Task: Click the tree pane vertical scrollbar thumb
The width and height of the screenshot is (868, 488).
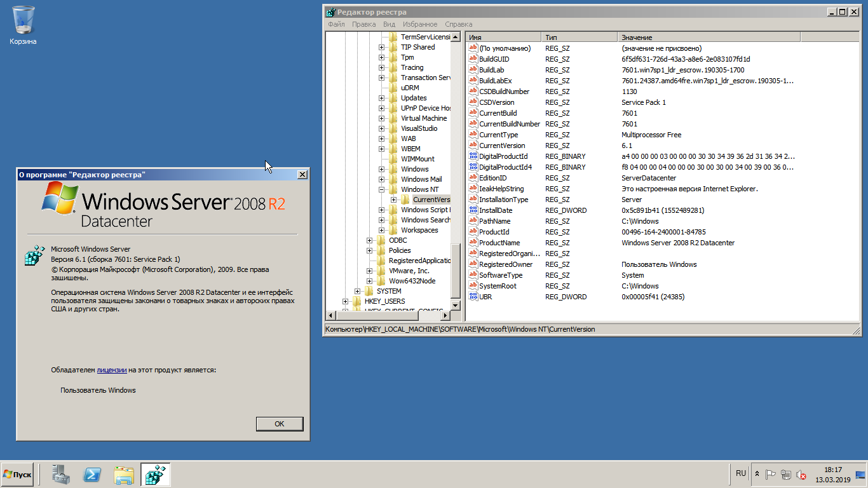Action: coord(455,270)
